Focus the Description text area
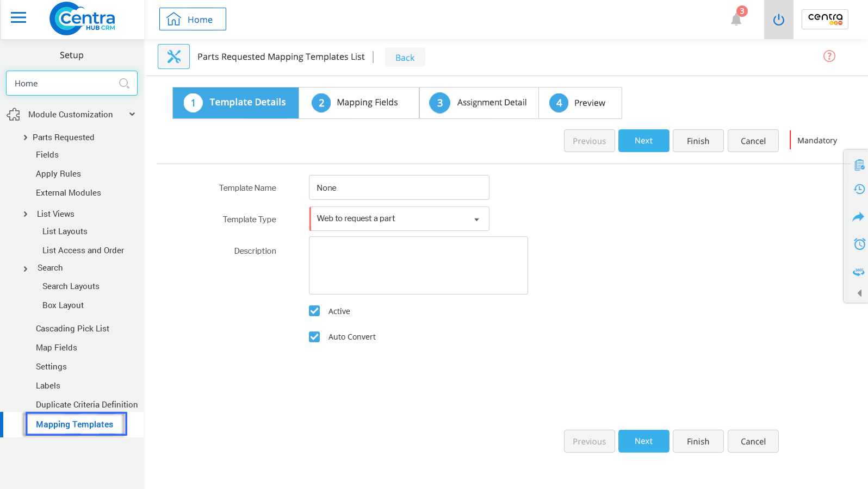The width and height of the screenshot is (868, 489). [x=418, y=265]
